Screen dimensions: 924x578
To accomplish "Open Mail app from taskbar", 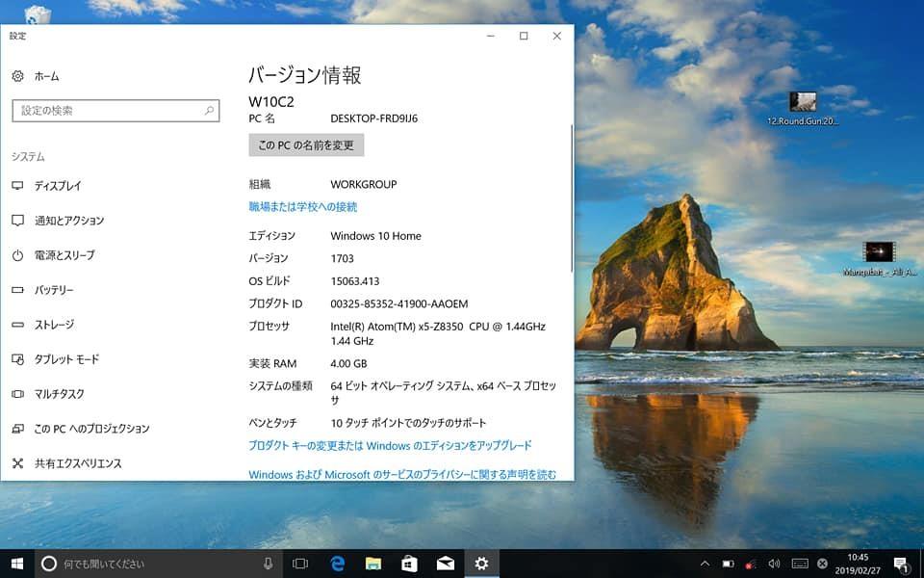I will click(446, 564).
